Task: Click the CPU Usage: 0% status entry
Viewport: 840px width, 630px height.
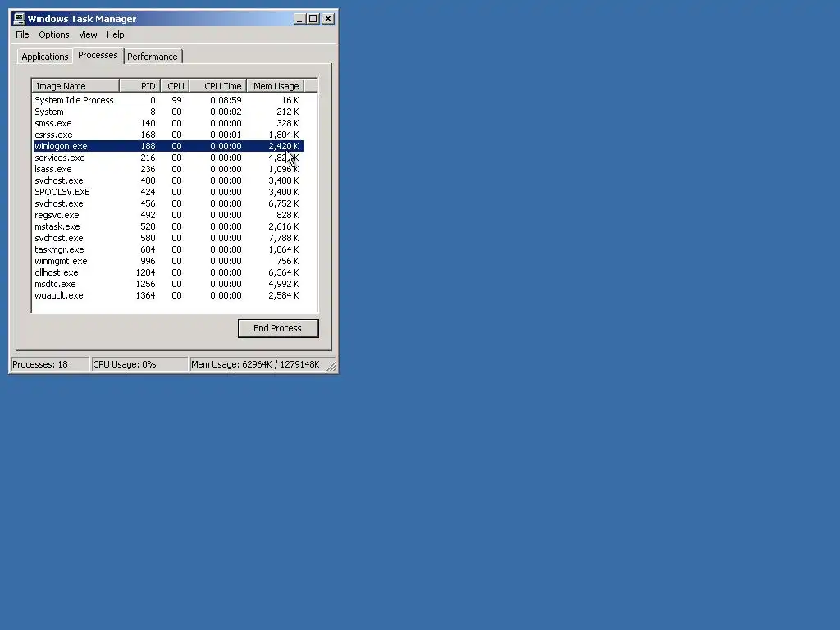Action: 139,365
